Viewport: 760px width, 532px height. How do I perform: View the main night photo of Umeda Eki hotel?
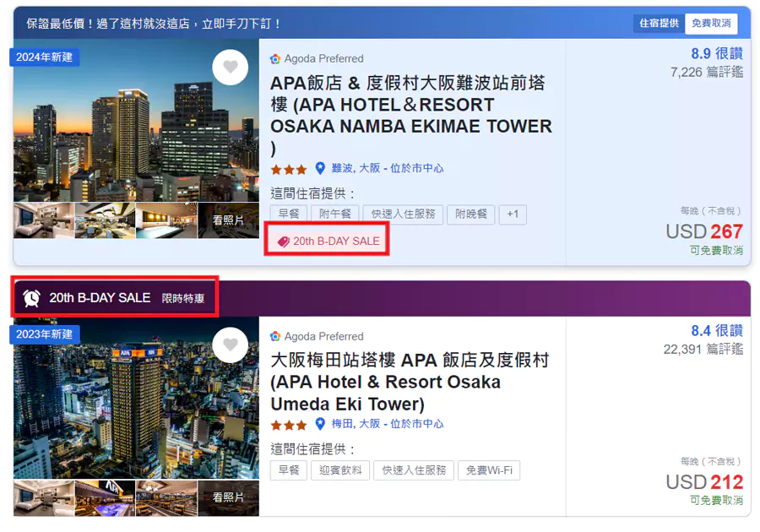point(136,399)
